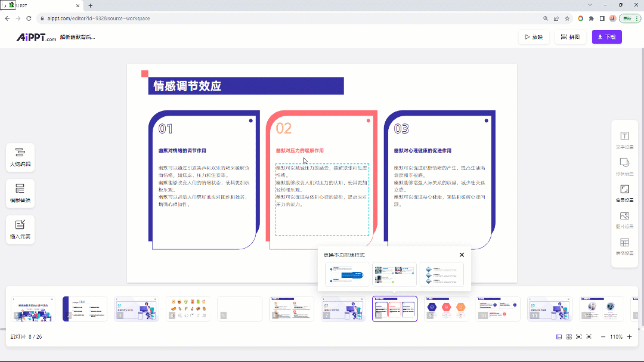Viewport: 644px width, 362px height.
Task: Open browser extensions dropdown menu
Action: (x=591, y=18)
